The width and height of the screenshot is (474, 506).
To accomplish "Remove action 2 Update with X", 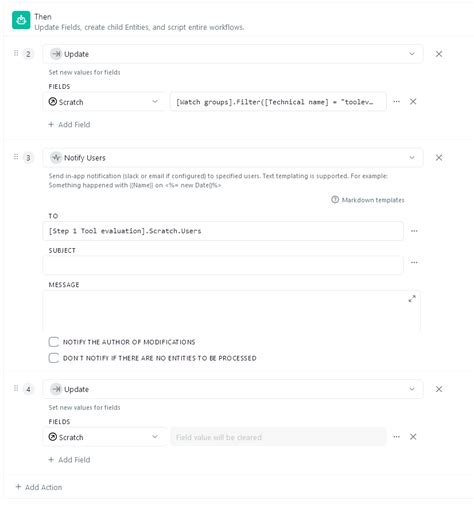I will 439,54.
